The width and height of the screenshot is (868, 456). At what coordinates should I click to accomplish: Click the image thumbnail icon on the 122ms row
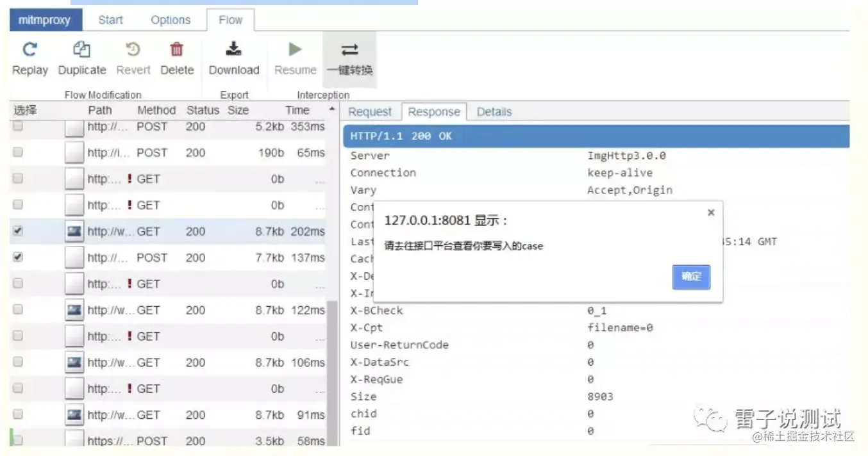pos(75,310)
